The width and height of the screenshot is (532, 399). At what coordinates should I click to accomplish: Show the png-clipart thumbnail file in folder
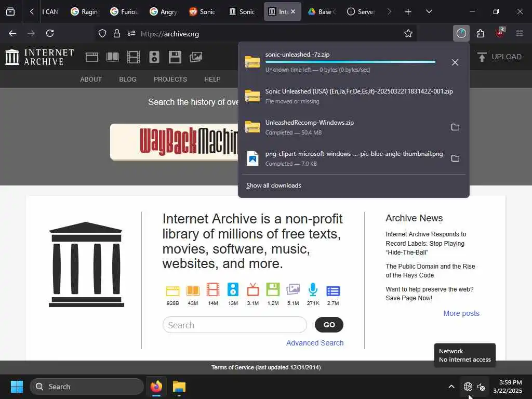pyautogui.click(x=455, y=158)
